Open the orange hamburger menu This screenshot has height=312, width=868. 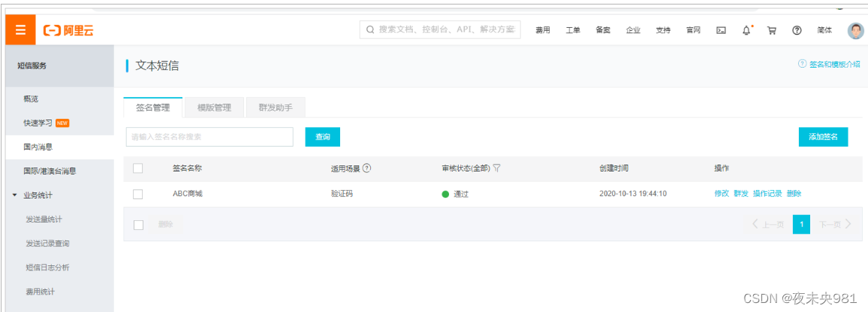point(20,30)
